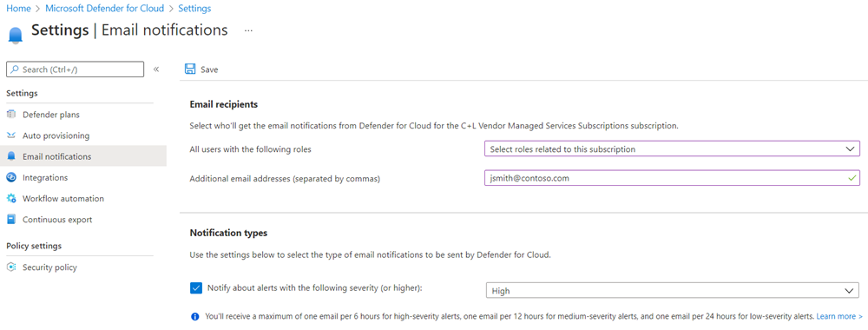Click the Policy settings section label
Viewport: 868px width, 330px height.
pyautogui.click(x=34, y=246)
